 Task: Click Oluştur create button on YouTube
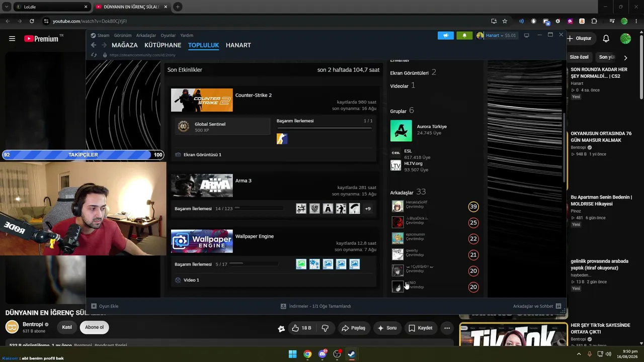pos(579,39)
